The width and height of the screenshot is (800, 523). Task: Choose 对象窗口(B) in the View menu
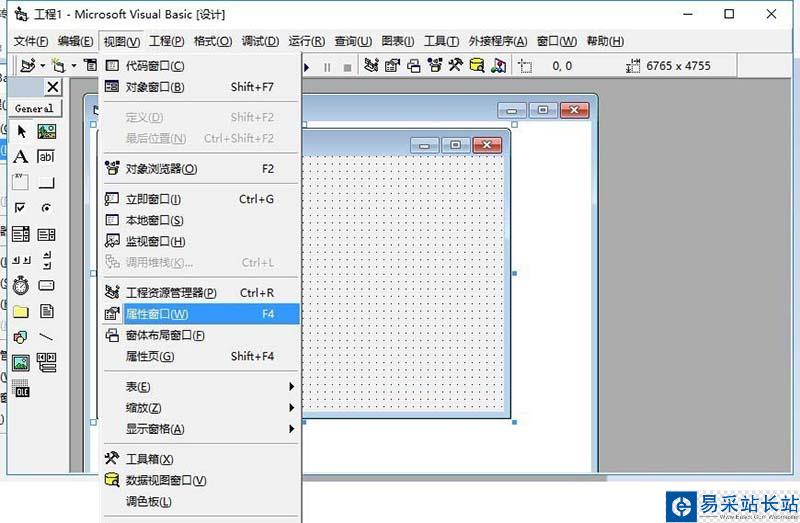coord(202,87)
